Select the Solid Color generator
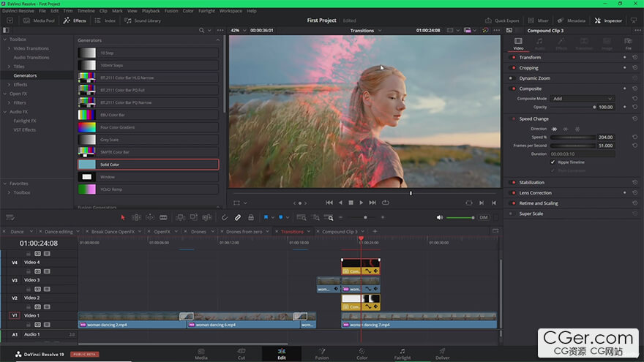This screenshot has width=644, height=362. 149,165
